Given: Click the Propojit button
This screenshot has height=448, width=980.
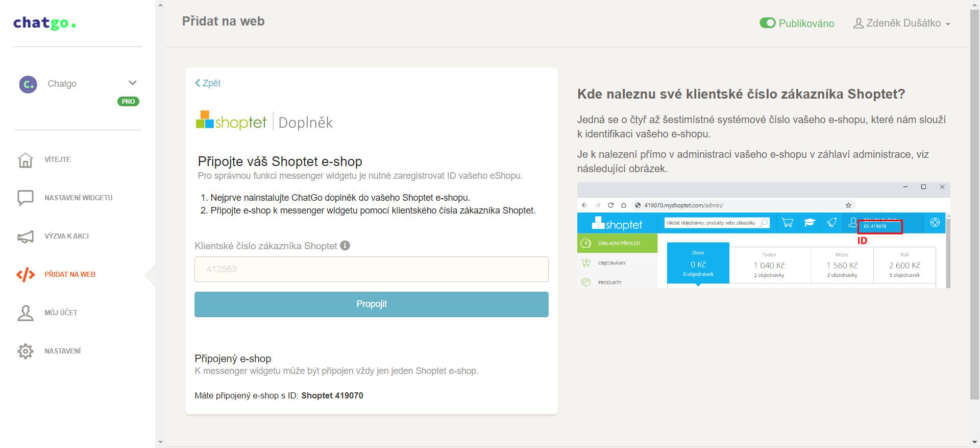Looking at the screenshot, I should (372, 304).
